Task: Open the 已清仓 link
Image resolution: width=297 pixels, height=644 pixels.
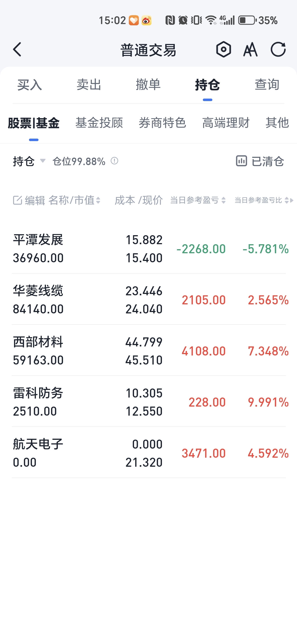Action: coord(268,161)
